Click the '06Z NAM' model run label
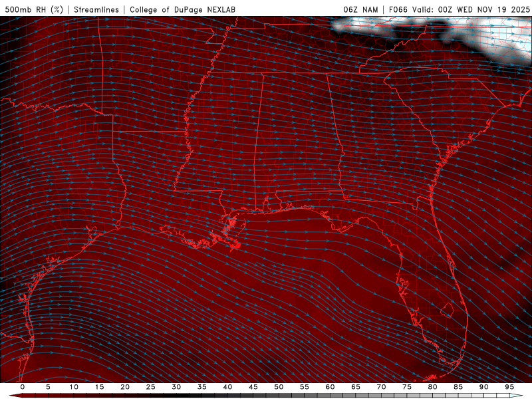Screen dimensions: 532x399 point(360,9)
